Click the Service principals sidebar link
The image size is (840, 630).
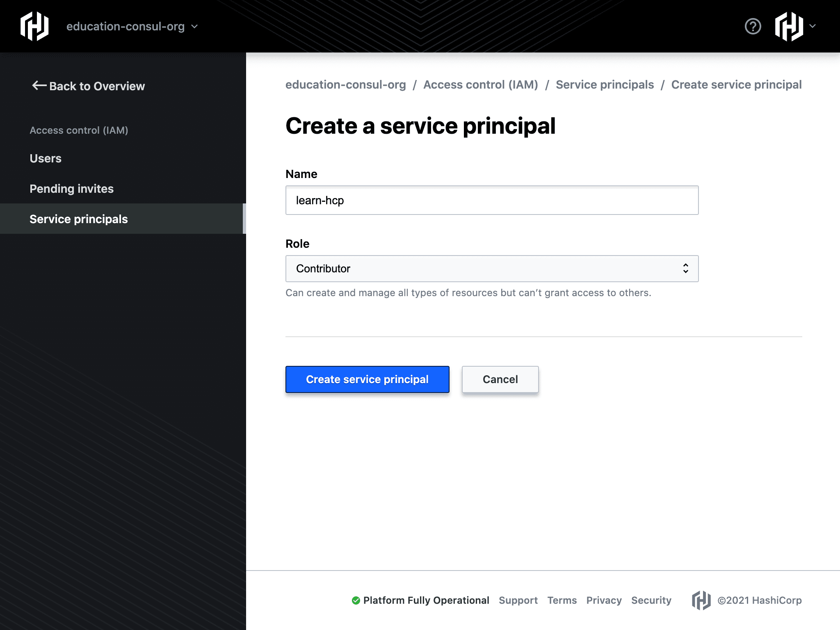point(79,219)
